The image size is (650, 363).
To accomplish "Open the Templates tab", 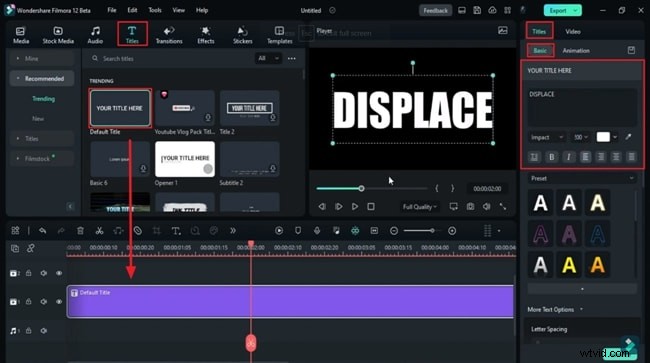I will coord(279,35).
